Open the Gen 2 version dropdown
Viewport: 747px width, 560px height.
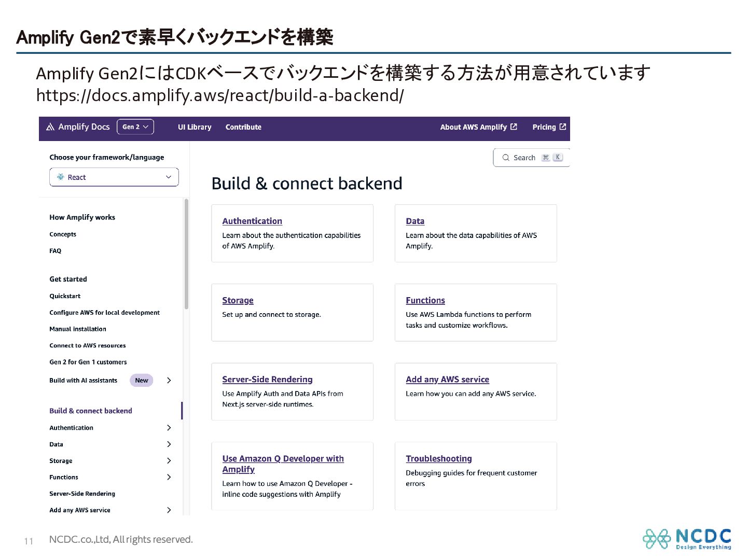pyautogui.click(x=135, y=127)
